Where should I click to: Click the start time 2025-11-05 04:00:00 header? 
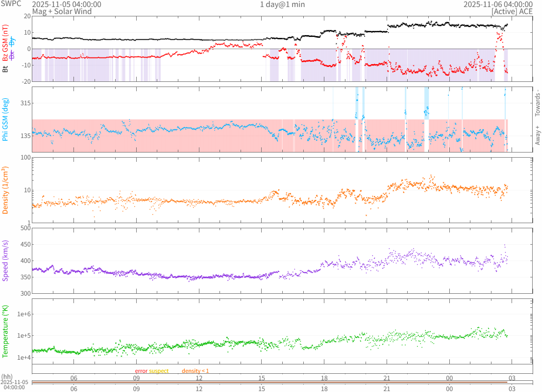coord(66,4)
